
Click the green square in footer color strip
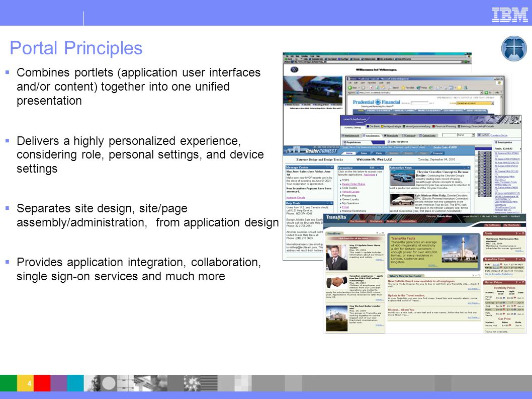[8, 383]
